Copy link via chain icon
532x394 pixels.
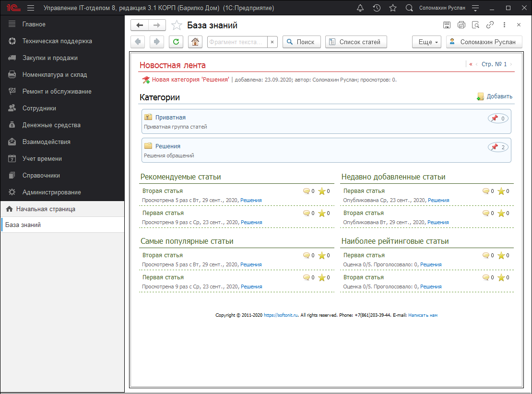(x=490, y=25)
